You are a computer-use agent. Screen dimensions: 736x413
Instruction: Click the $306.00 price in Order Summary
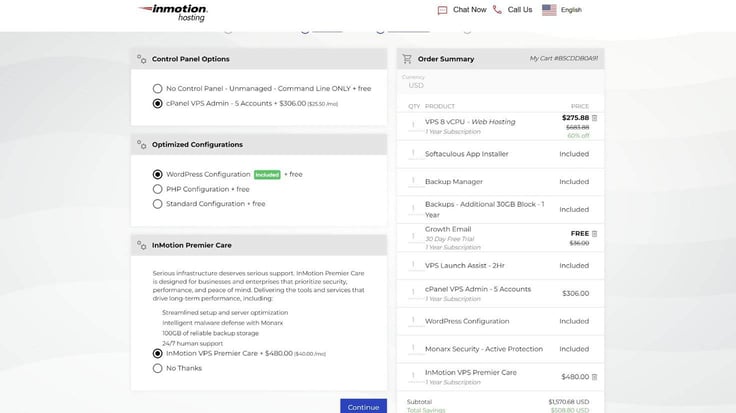click(575, 293)
